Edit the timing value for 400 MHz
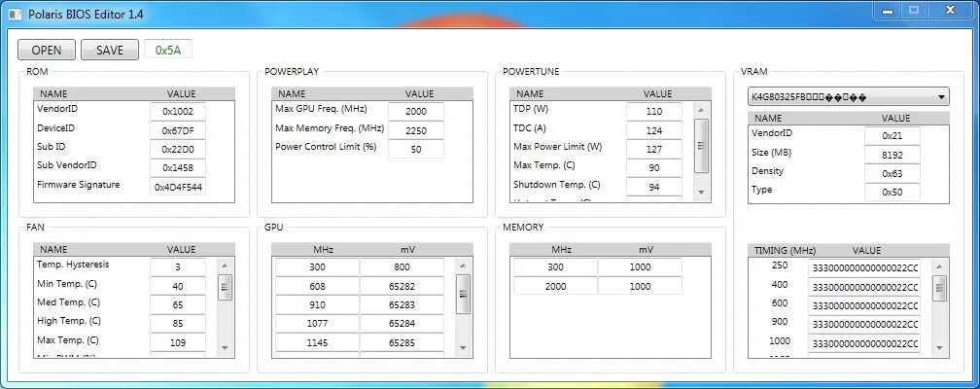This screenshot has width=980, height=389. point(864,287)
